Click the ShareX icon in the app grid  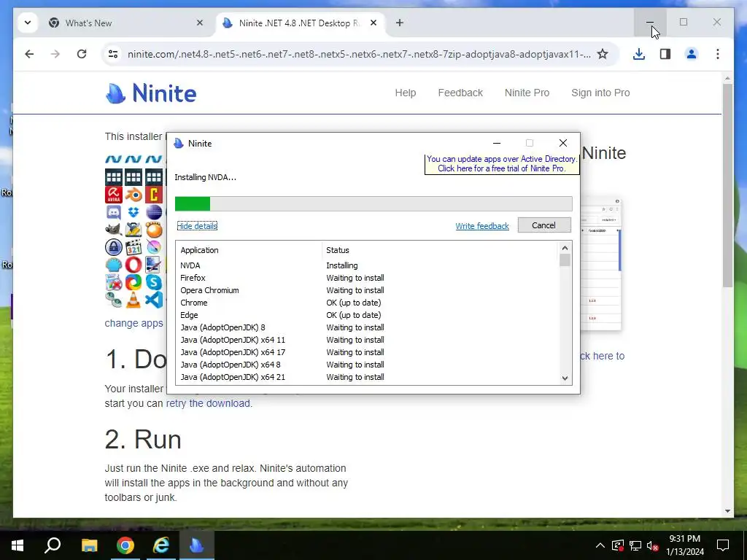(133, 283)
